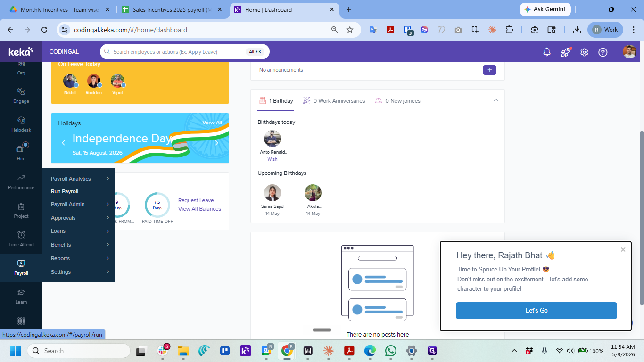Open the Hire sidebar module
This screenshot has width=644, height=362.
point(21,153)
